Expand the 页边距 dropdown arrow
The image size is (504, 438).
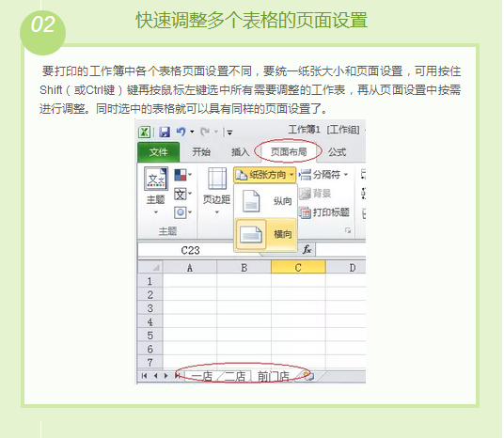pos(217,212)
